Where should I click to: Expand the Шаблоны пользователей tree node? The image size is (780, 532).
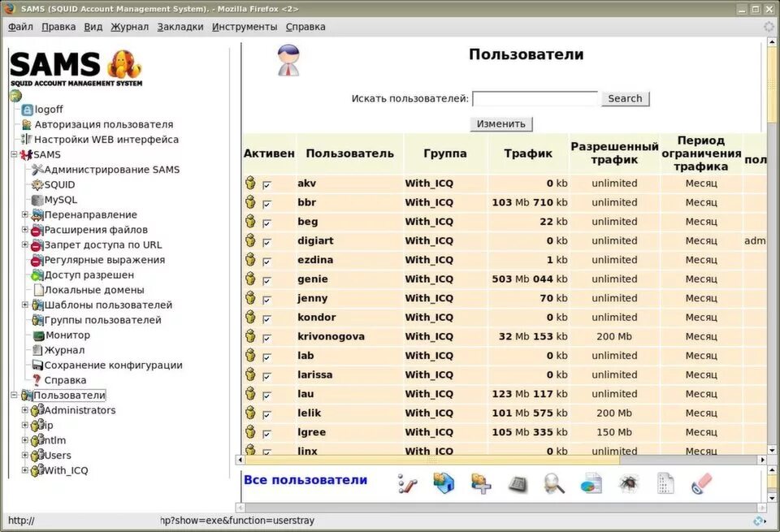(25, 305)
